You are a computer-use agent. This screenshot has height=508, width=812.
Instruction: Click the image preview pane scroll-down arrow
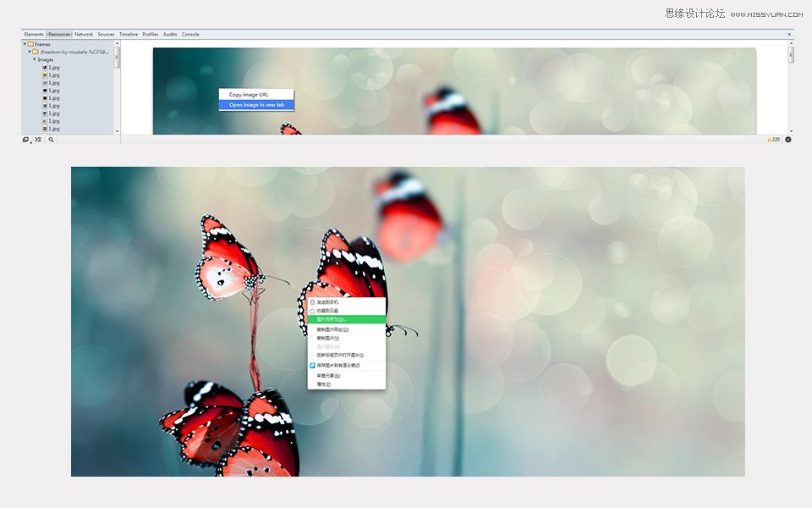point(791,131)
